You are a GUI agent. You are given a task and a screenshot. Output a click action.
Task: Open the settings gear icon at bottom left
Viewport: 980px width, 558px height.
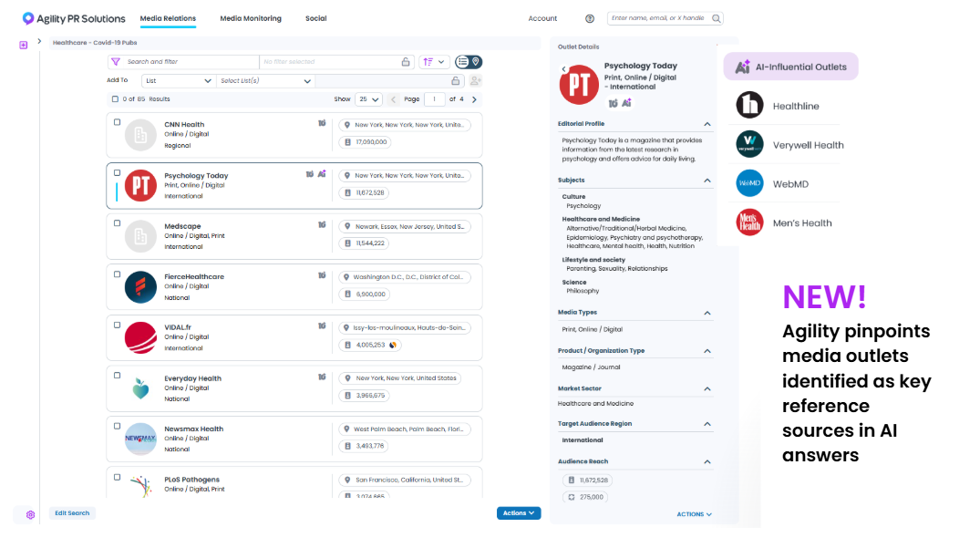(x=31, y=515)
